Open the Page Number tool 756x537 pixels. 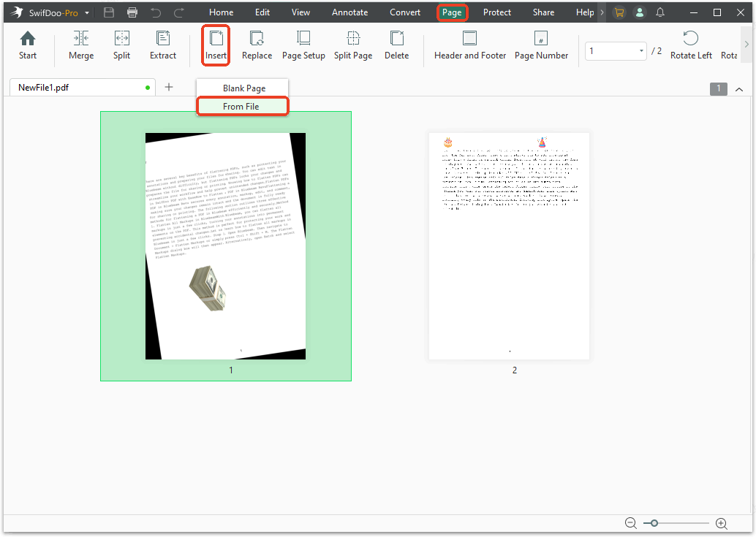point(541,45)
